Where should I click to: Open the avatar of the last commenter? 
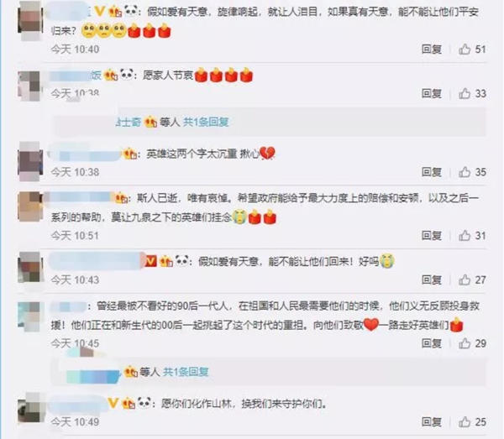click(30, 407)
